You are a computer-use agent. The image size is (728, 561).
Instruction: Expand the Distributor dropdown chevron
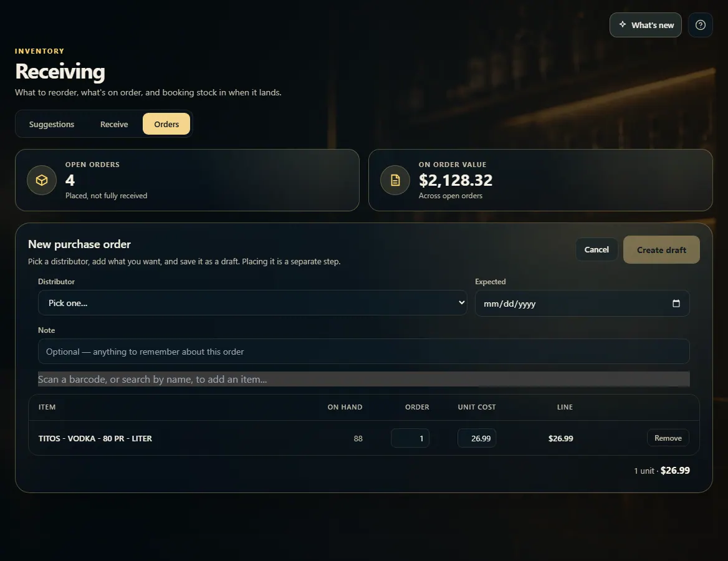[x=461, y=302]
